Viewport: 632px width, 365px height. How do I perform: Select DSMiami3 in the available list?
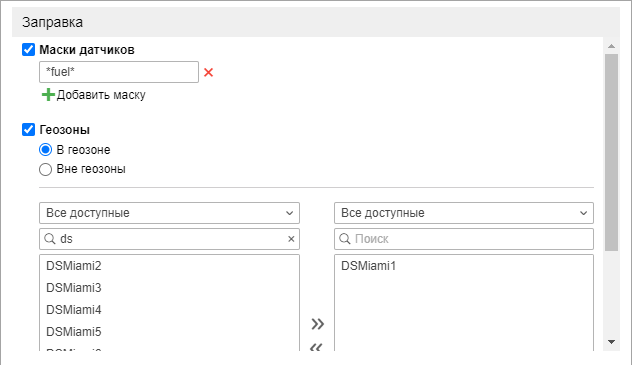[x=74, y=288]
